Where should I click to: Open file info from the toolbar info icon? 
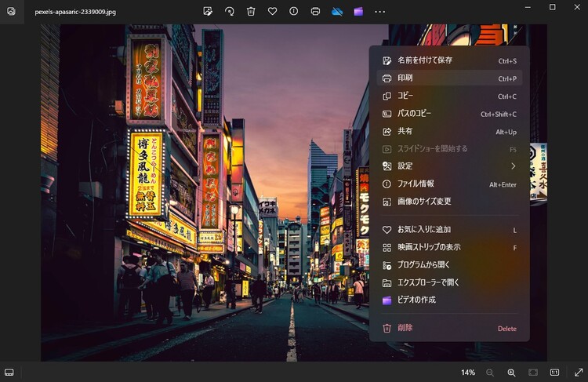pyautogui.click(x=294, y=11)
